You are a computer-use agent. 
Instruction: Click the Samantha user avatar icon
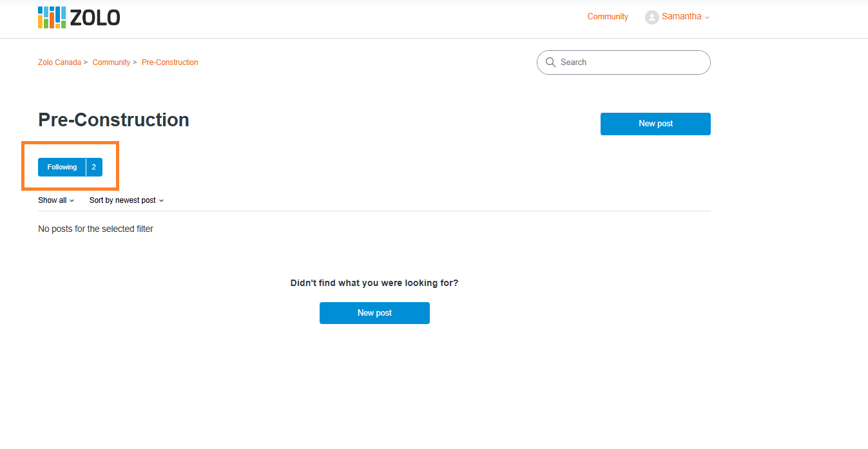click(651, 17)
